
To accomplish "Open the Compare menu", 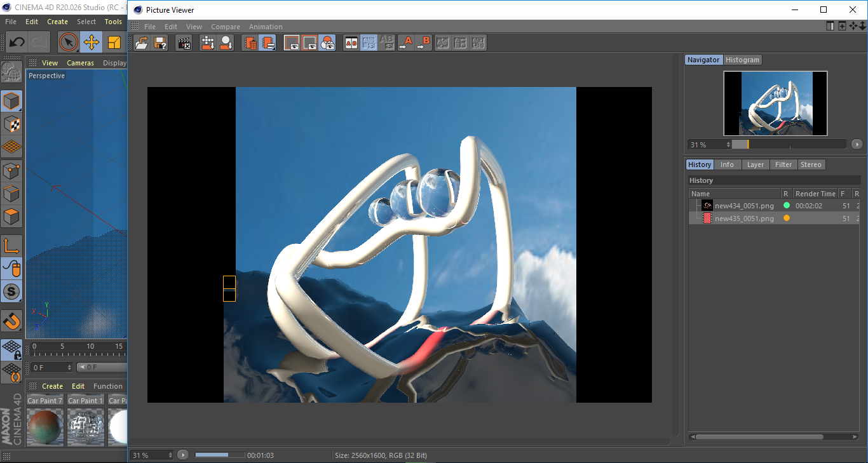I will 226,27.
